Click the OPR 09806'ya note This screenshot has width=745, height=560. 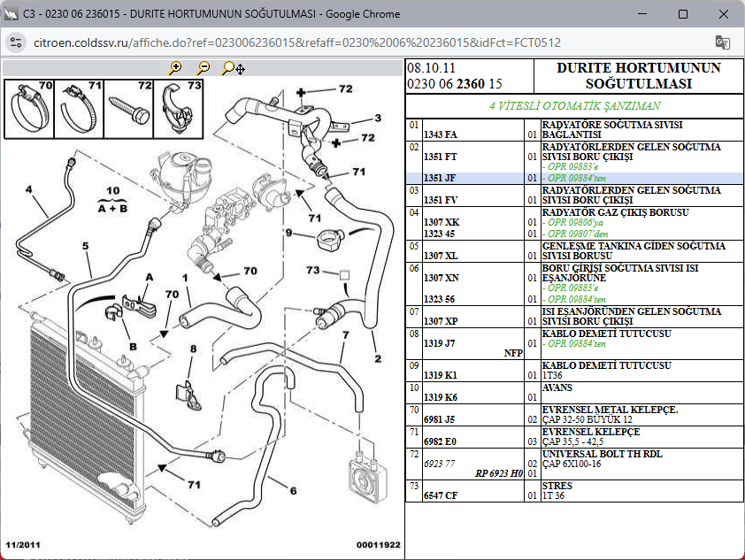click(575, 222)
